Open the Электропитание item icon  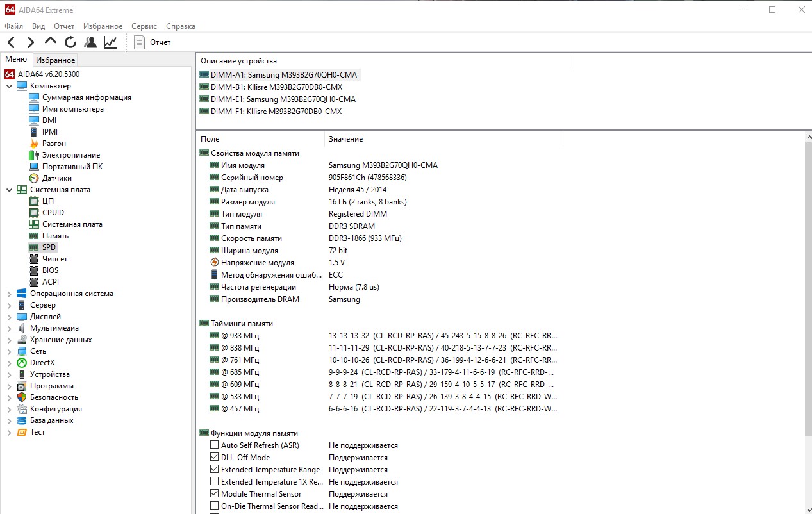pos(34,155)
